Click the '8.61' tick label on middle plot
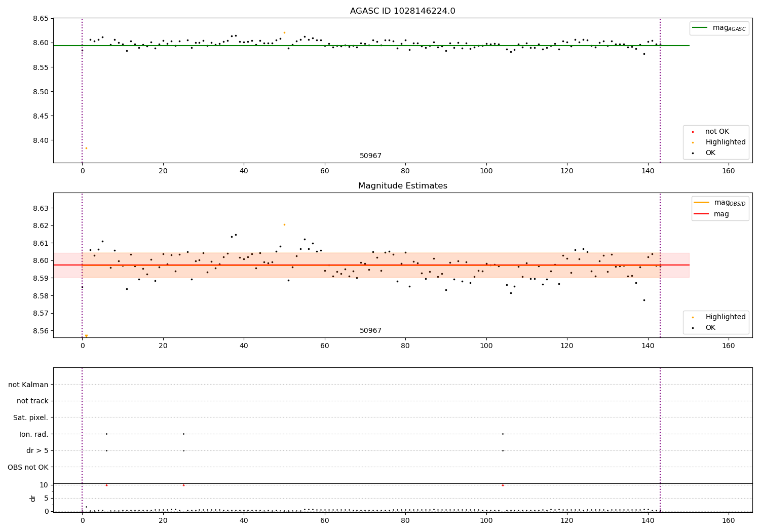 (x=41, y=243)
